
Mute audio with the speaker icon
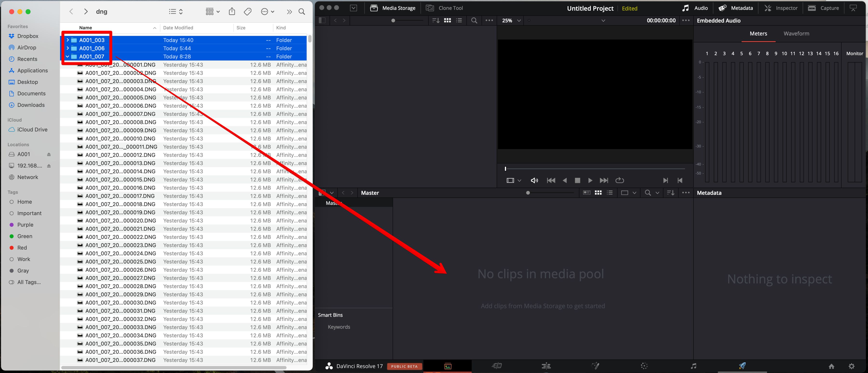pyautogui.click(x=534, y=180)
